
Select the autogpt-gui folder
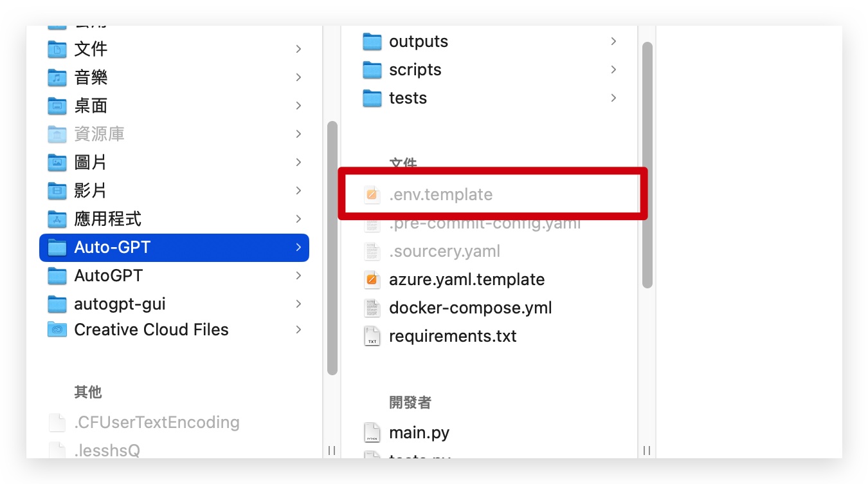(x=174, y=304)
